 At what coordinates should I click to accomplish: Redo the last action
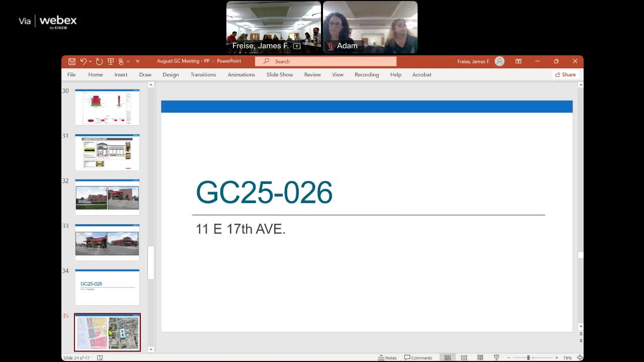(99, 61)
